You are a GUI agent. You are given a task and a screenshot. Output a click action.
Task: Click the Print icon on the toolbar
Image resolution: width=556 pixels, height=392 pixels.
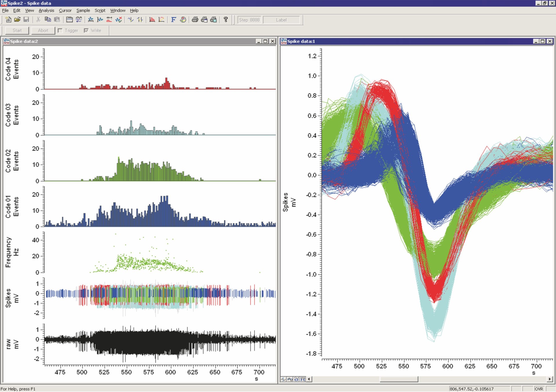[195, 20]
